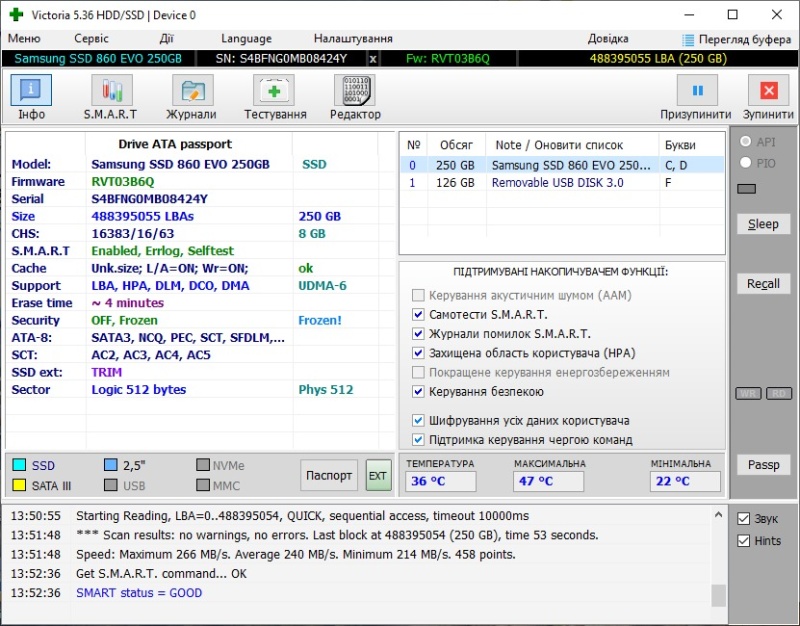Click the RD indicator button

(779, 393)
